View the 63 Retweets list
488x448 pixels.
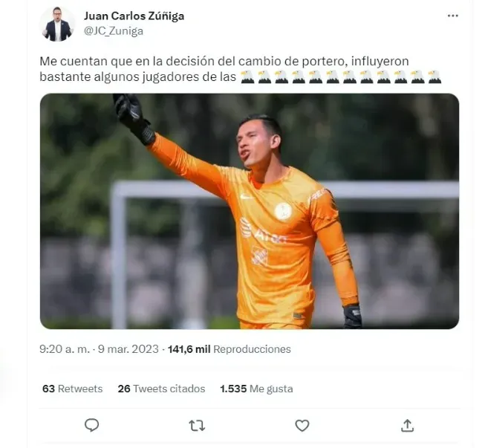point(73,389)
